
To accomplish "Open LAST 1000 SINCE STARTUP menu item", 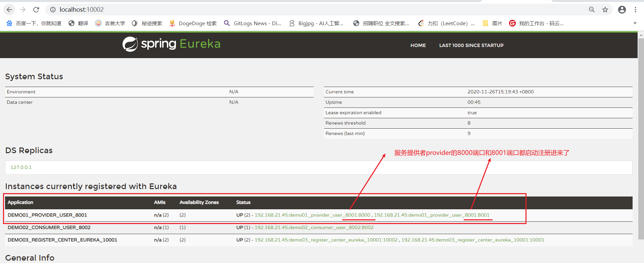I will click(x=471, y=45).
